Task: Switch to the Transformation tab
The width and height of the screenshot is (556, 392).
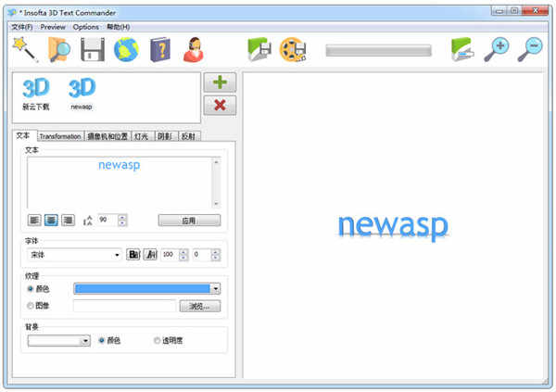Action: click(60, 136)
